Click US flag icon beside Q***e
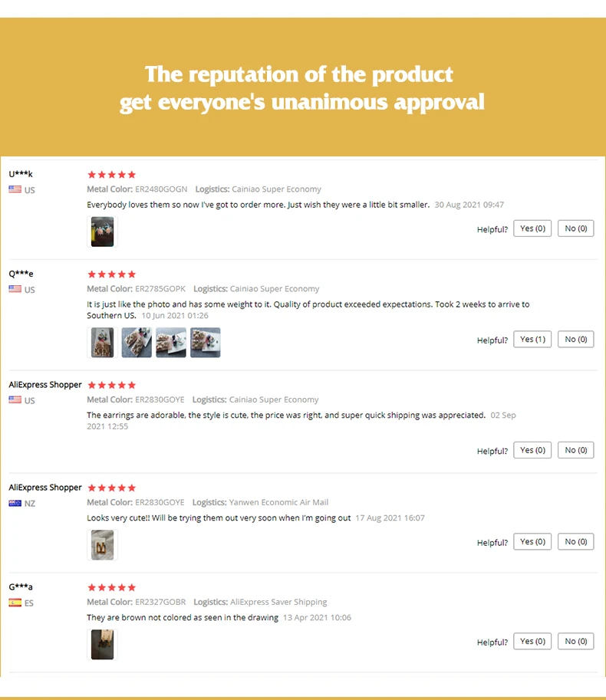Viewport: 606px width, 700px height. (x=15, y=289)
